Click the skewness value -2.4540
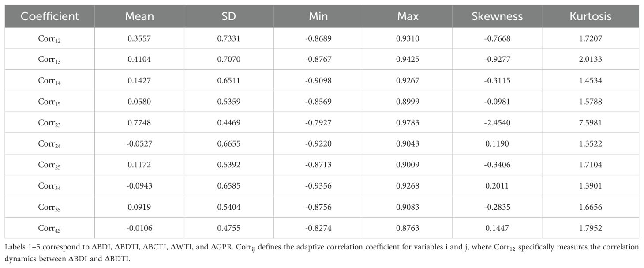The width and height of the screenshot is (644, 268). pyautogui.click(x=497, y=123)
